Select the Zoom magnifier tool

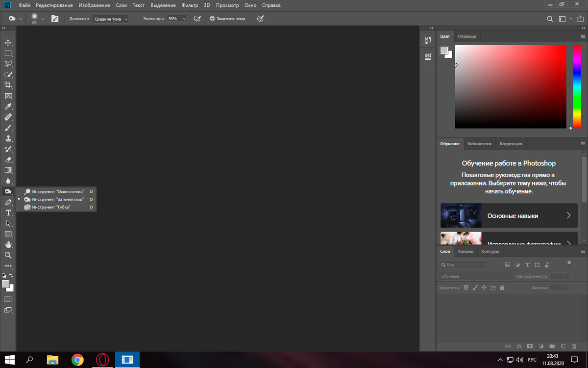click(x=8, y=255)
